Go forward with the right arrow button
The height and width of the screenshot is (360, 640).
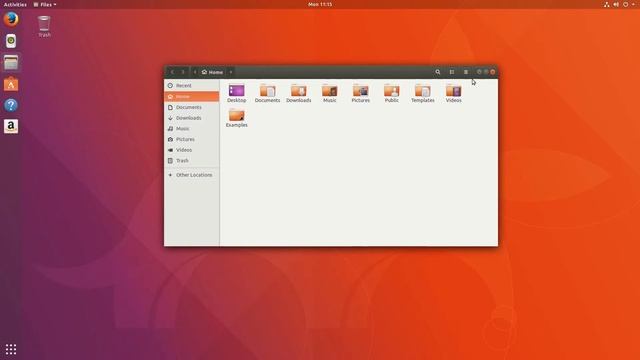click(183, 72)
